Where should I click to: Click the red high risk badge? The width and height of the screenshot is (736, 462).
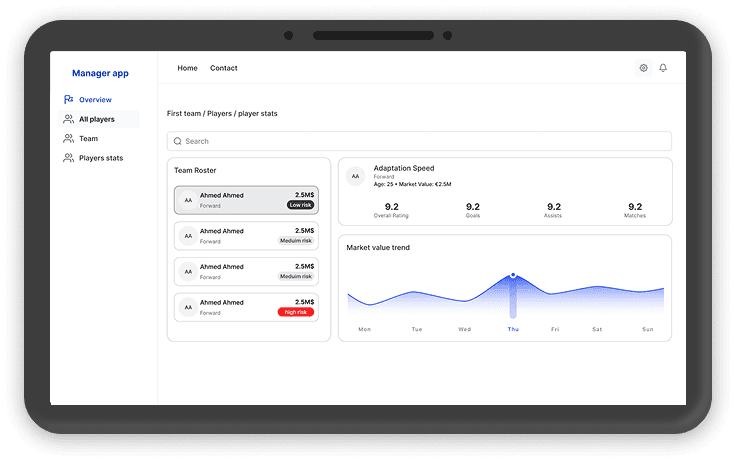296,312
